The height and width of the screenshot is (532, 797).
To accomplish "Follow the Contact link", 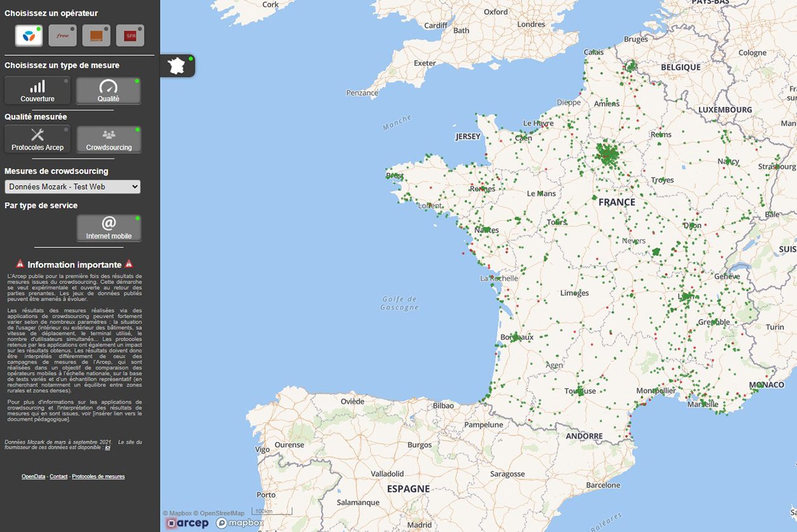I will [x=58, y=476].
